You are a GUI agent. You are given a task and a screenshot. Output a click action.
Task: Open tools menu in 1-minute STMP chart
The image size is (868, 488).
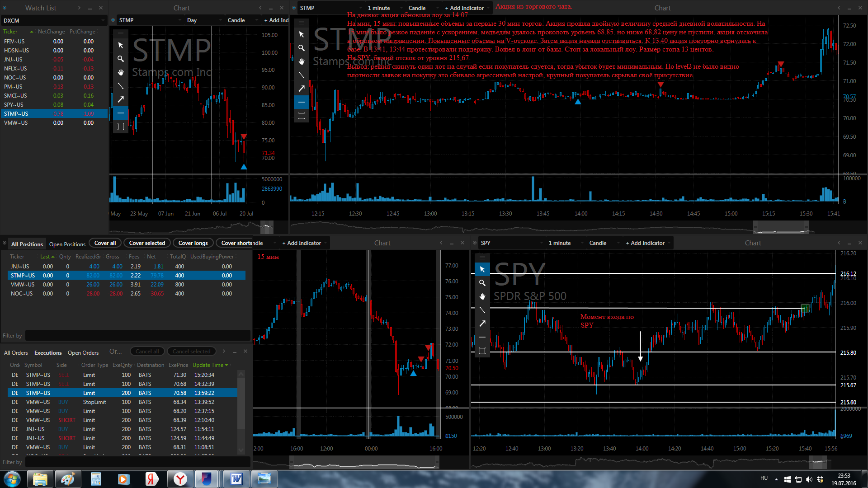tap(301, 23)
